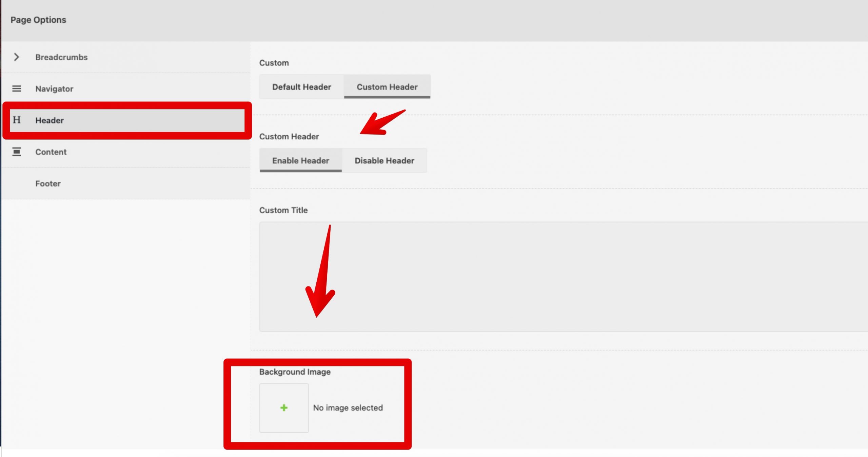This screenshot has width=868, height=457.
Task: Disable the Header using Disable Header button
Action: [x=384, y=160]
